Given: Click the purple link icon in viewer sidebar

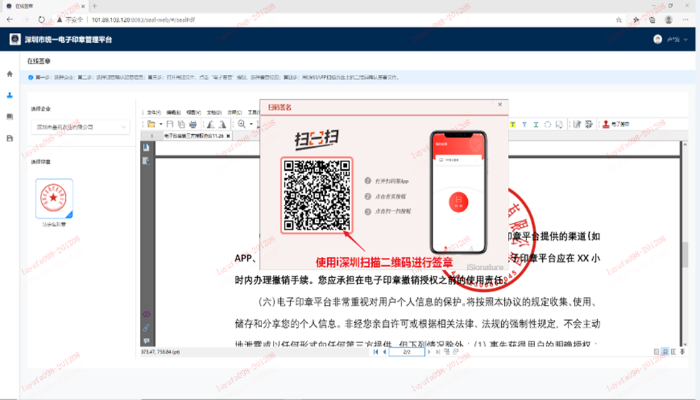Looking at the screenshot, I should [x=146, y=314].
